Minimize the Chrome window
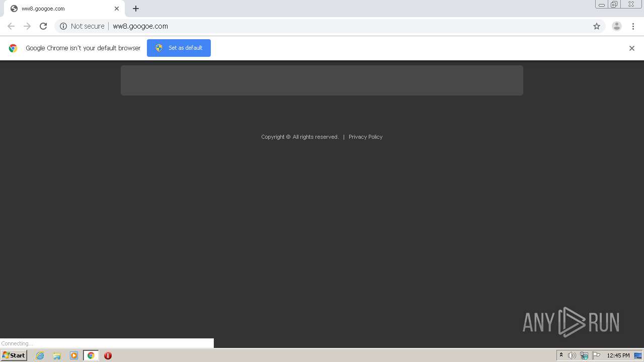The image size is (644, 362). 601,5
